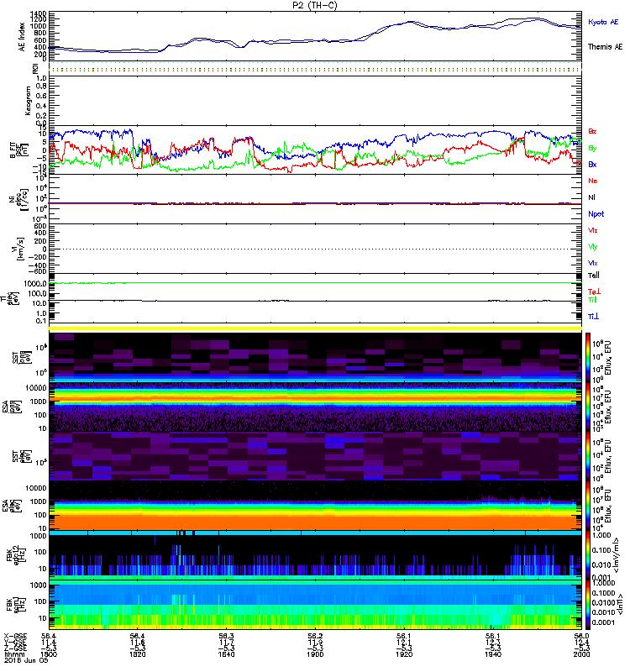The width and height of the screenshot is (630, 672).
Task: Select the red Bz legend entry
Action: tap(592, 132)
